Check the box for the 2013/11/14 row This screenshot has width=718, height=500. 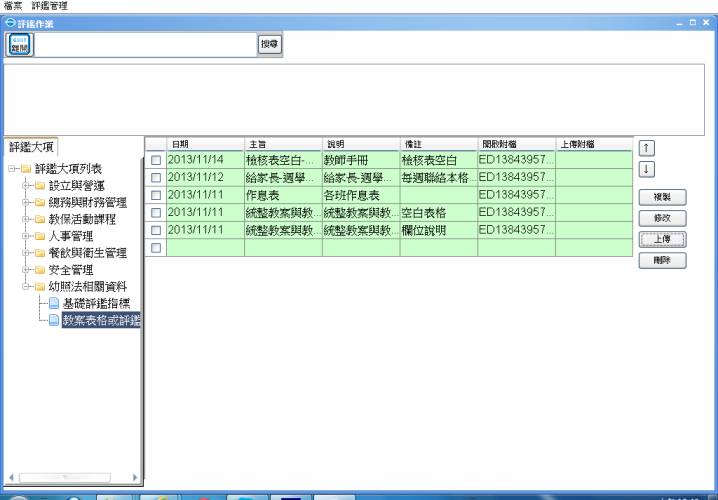click(155, 159)
